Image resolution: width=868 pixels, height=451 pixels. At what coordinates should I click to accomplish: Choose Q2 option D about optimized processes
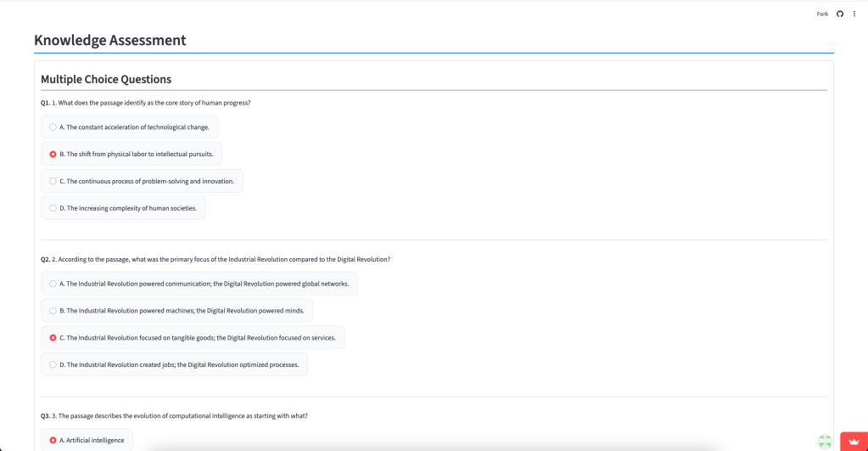(53, 364)
